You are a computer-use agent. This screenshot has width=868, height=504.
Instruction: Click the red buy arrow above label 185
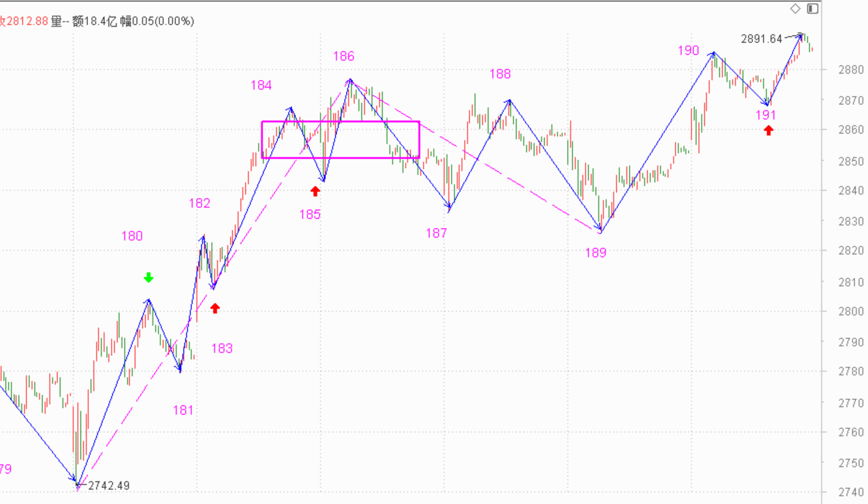(315, 191)
